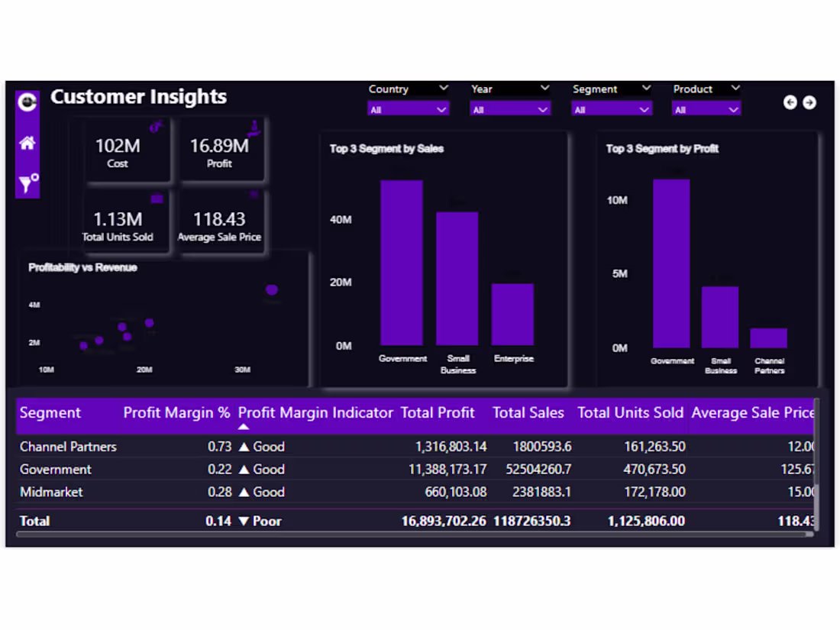Image resolution: width=840 pixels, height=630 pixels.
Task: Open the Year slicer dropdown
Action: pos(509,109)
